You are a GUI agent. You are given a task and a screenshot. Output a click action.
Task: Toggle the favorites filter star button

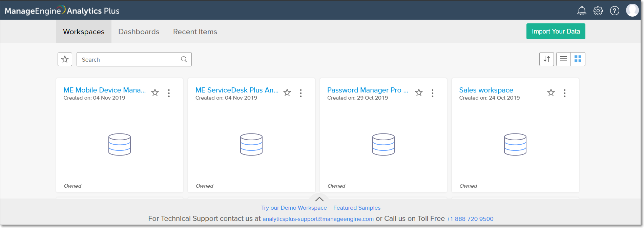click(x=65, y=59)
